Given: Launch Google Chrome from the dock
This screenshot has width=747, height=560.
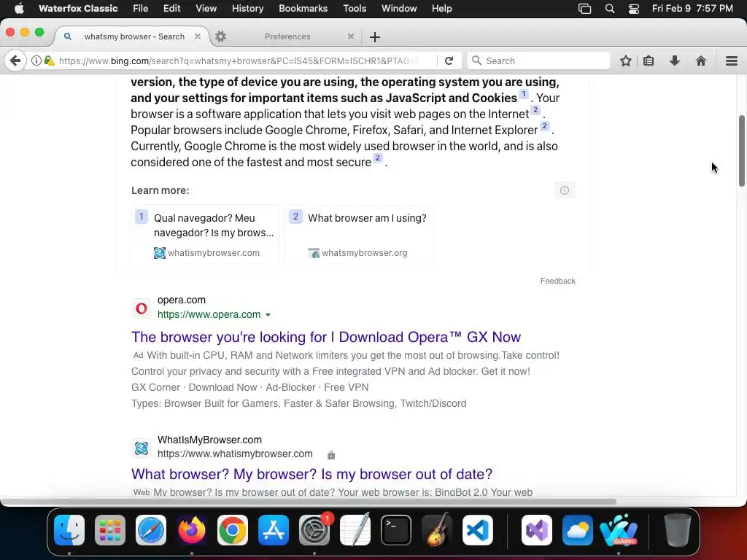Looking at the screenshot, I should 233,530.
